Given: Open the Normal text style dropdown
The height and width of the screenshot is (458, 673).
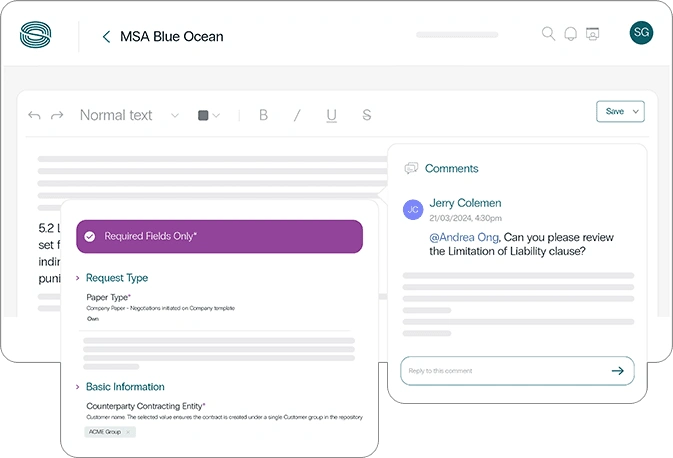Looking at the screenshot, I should (x=129, y=116).
